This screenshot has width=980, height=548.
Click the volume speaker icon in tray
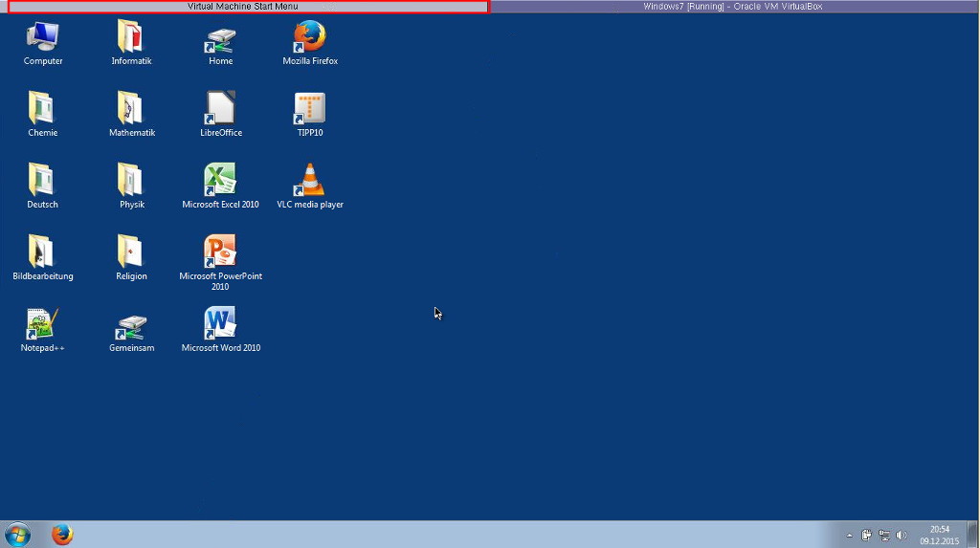(901, 536)
